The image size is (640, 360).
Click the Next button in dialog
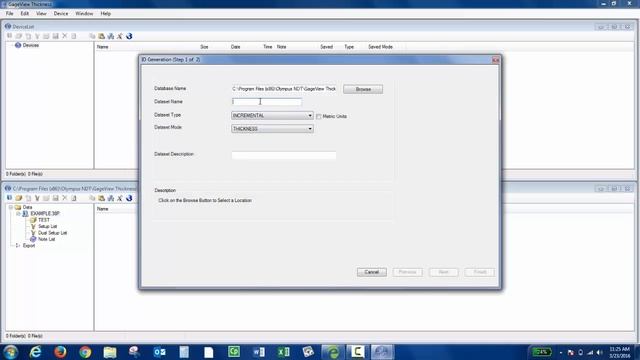443,272
